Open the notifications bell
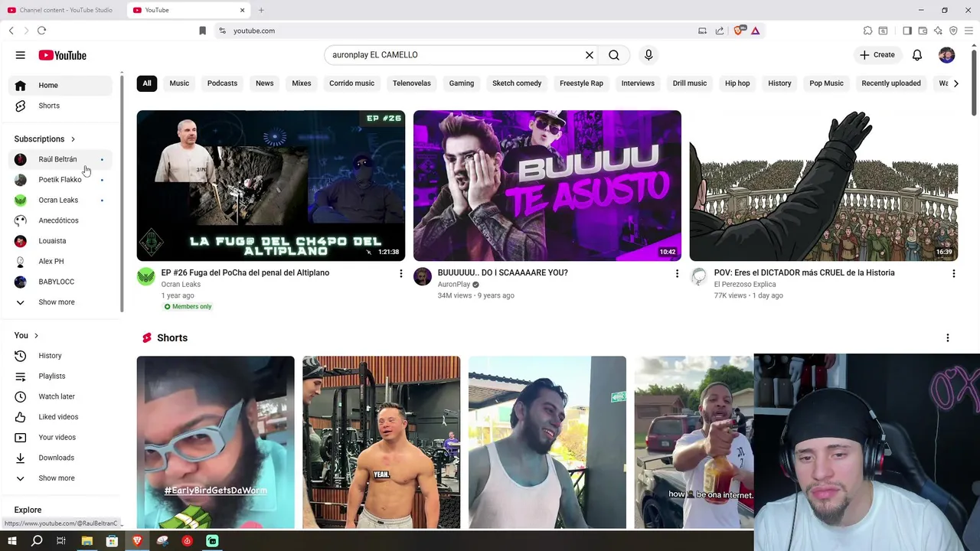Viewport: 980px width, 551px height. 917,55
